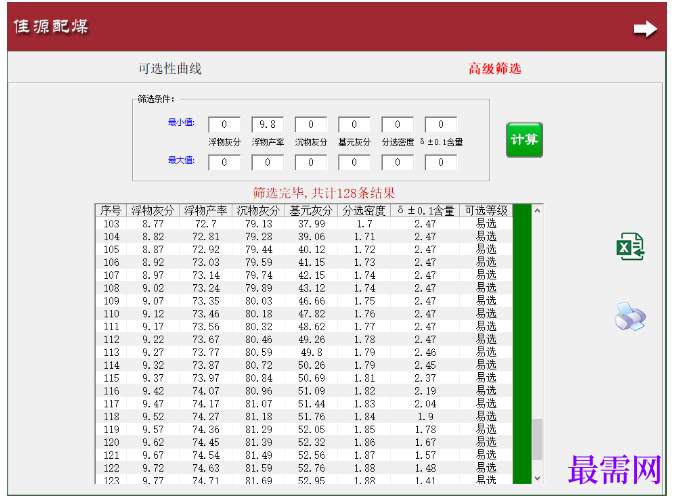Click cell 2.45 in row 114
Screen dimensions: 680x501
(425, 365)
